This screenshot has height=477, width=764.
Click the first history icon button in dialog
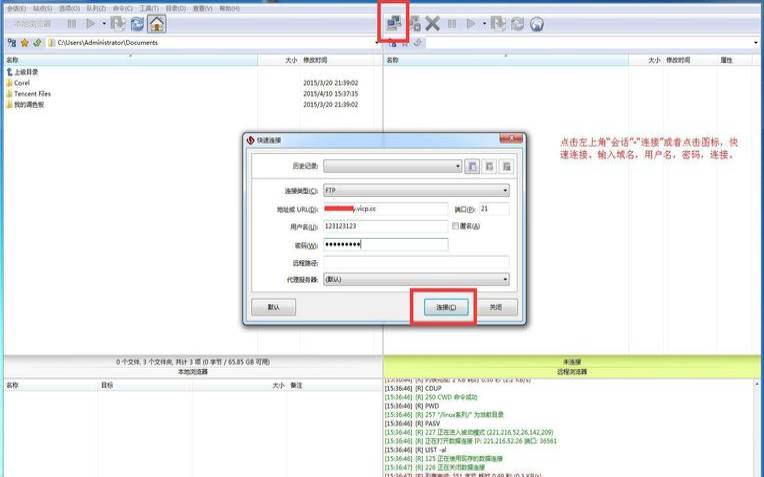472,167
